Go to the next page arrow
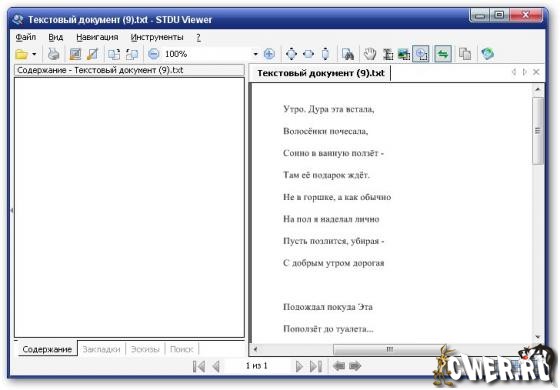 click(x=299, y=366)
